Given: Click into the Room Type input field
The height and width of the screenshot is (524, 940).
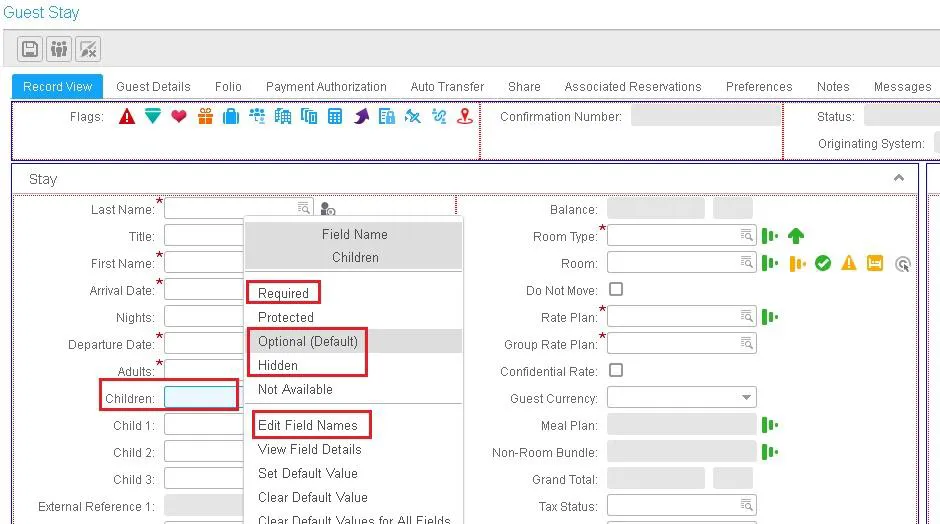Looking at the screenshot, I should click(x=682, y=236).
